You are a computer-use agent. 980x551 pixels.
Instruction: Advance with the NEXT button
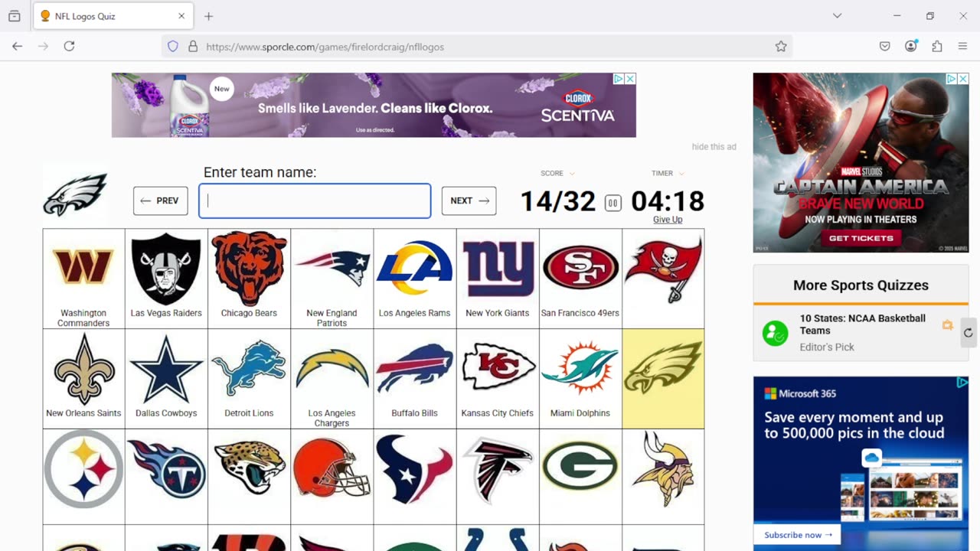pos(469,201)
